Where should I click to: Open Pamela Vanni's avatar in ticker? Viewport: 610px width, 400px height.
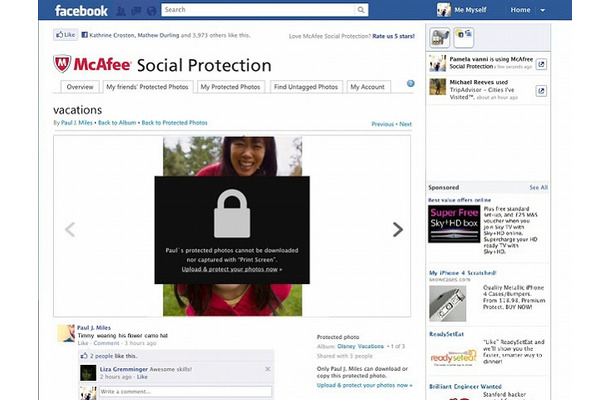click(438, 63)
